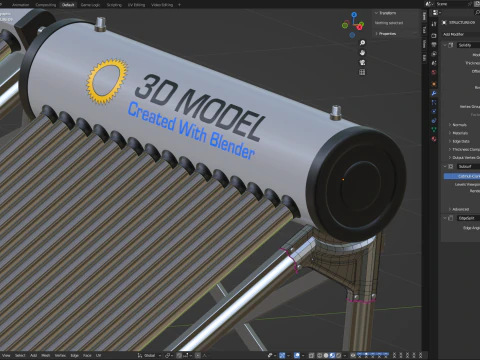Collapse the Transform panel in sidebar
Image resolution: width=480 pixels, height=360 pixels.
(387, 13)
